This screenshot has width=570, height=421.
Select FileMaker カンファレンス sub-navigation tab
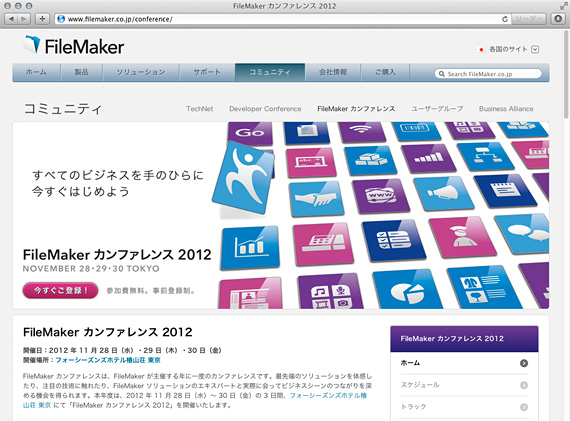pos(356,109)
